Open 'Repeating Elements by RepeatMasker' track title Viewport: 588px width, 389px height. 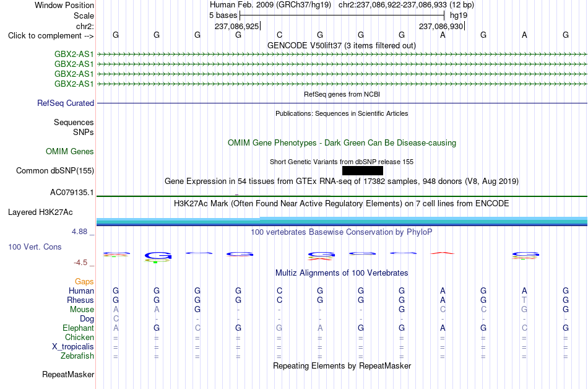342,366
